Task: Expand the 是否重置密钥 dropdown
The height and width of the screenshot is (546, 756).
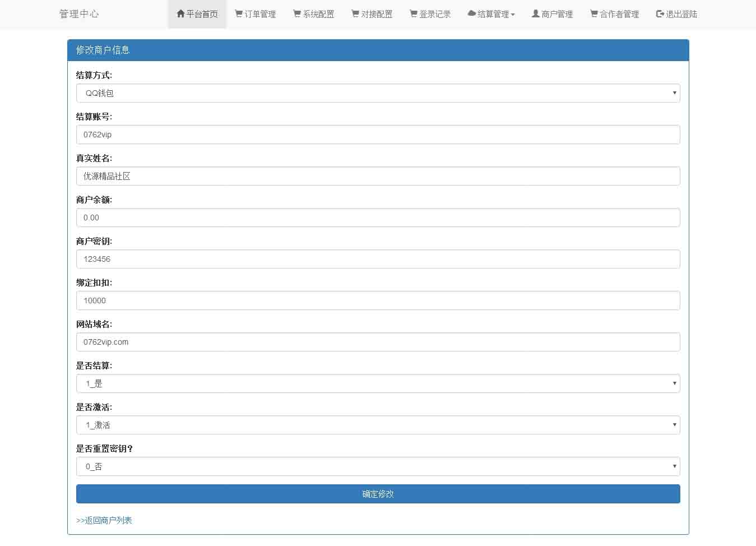Action: pos(378,466)
